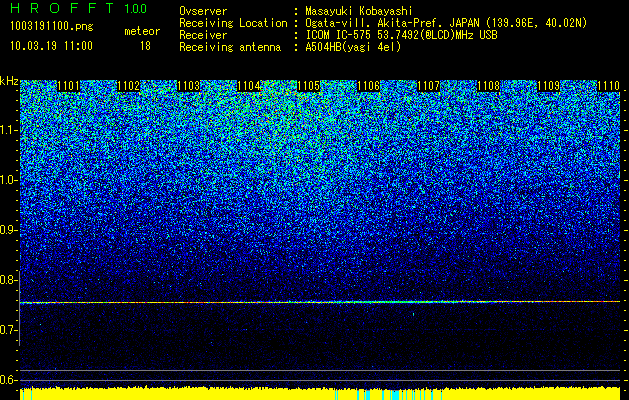Image resolution: width=629 pixels, height=400 pixels.
Task: Click the 0.9 frequency axis label
Action: (7, 230)
